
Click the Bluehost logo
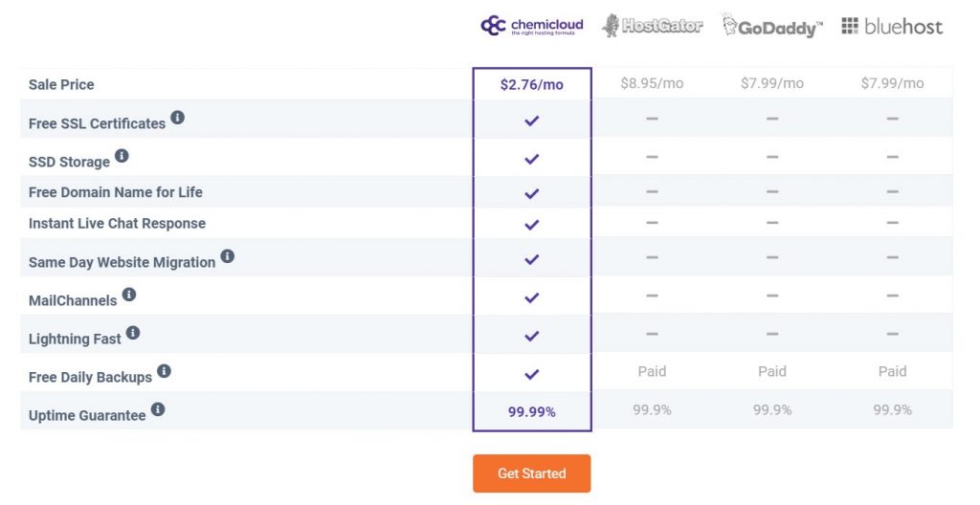point(892,26)
